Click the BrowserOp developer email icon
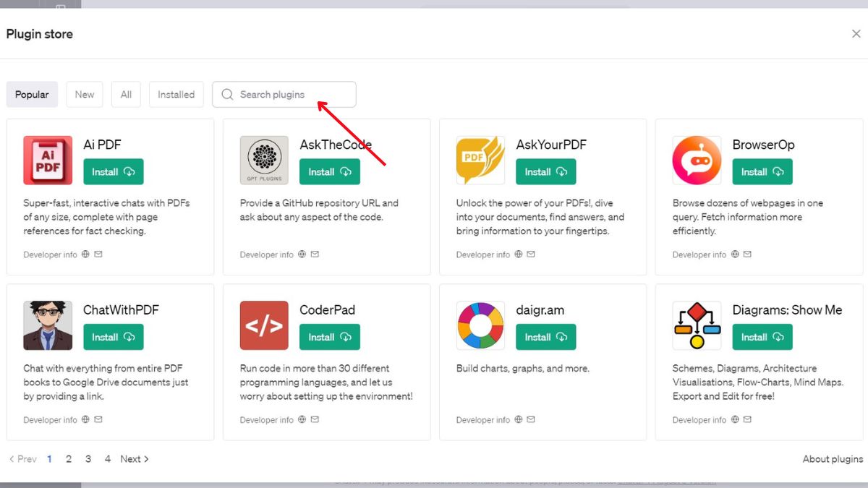The image size is (868, 488). click(747, 254)
